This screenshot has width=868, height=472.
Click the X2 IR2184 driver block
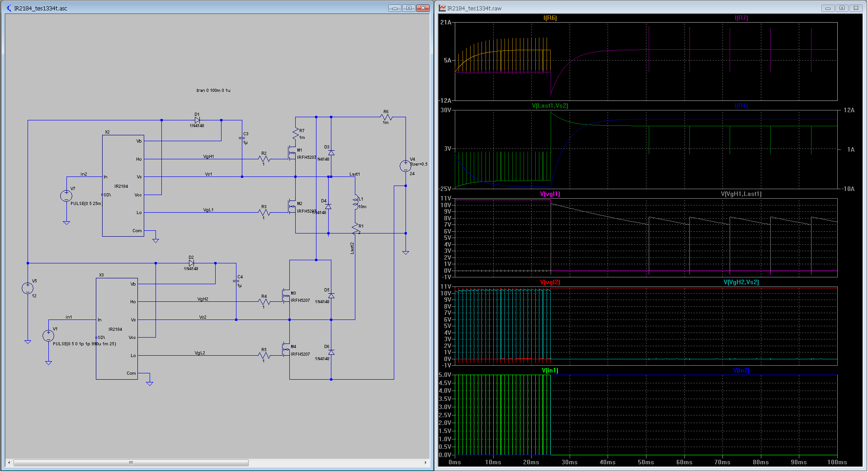(123, 186)
